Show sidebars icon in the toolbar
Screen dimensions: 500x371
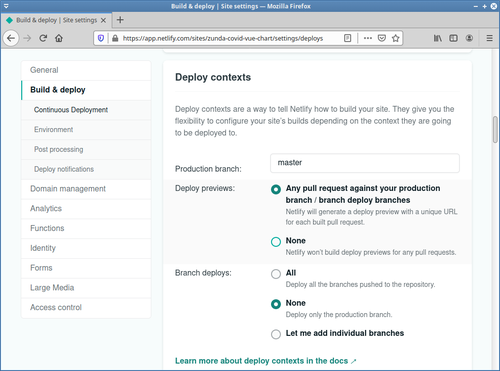453,38
